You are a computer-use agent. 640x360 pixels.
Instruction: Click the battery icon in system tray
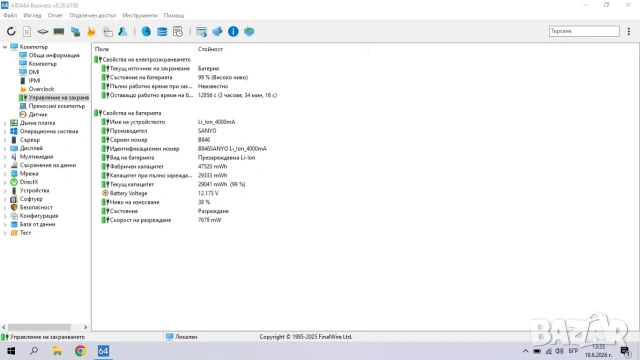click(x=537, y=351)
